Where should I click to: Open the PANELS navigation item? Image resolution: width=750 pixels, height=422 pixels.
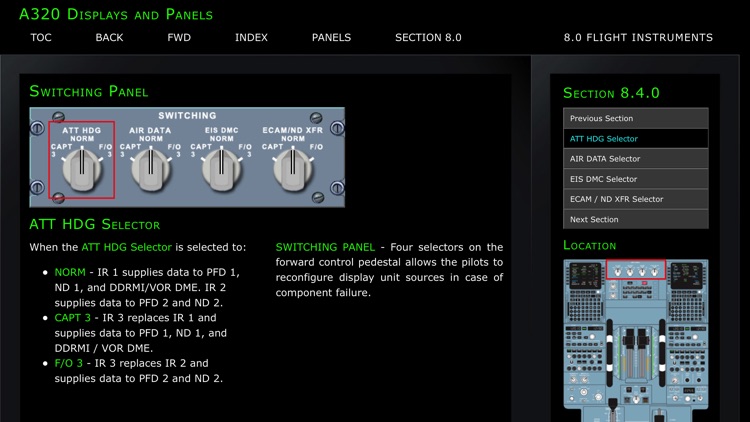(331, 37)
